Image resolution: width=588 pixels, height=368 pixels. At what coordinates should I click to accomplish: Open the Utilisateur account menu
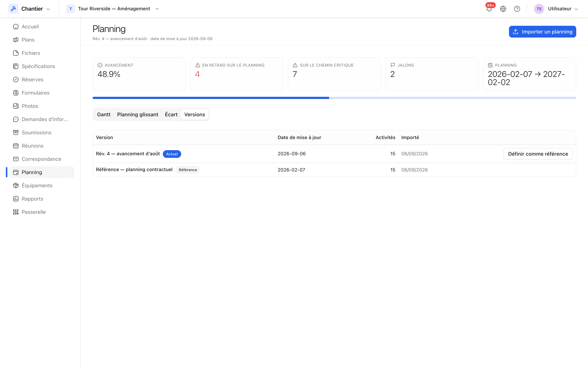[x=556, y=9]
